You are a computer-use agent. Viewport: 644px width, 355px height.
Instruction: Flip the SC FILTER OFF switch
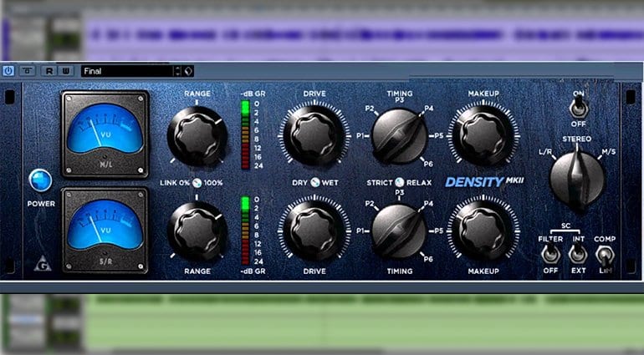click(550, 254)
